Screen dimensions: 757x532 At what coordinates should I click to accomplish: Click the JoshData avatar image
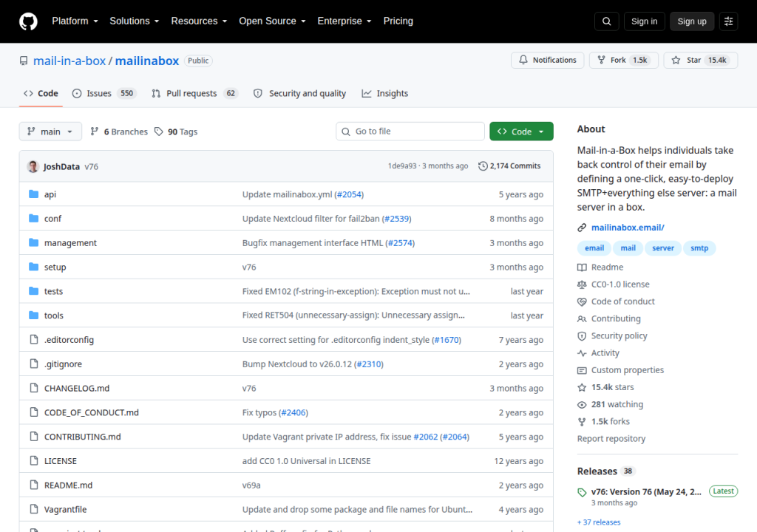pos(33,166)
